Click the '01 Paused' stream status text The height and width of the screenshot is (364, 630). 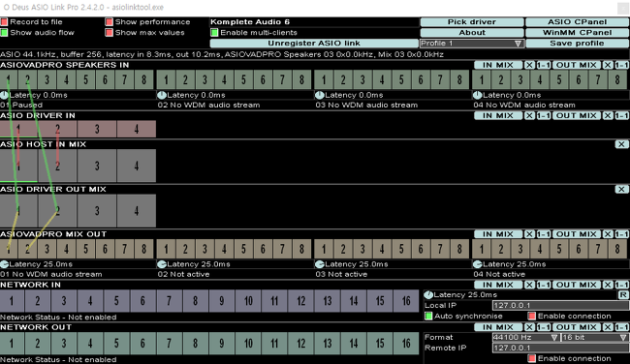pos(21,106)
